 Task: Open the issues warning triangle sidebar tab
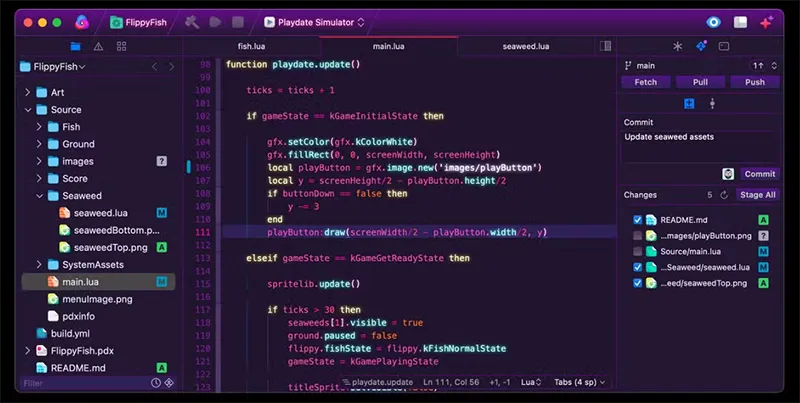tap(98, 46)
